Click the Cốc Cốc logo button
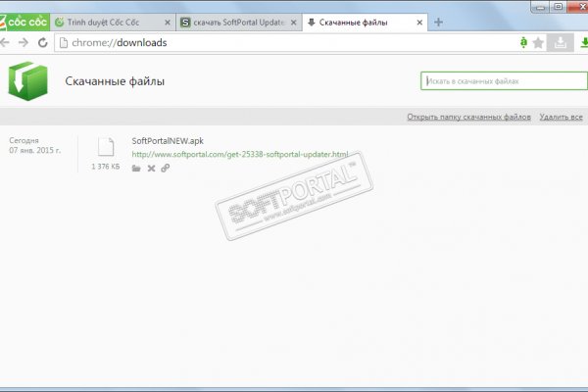This screenshot has height=392, width=588. tap(24, 21)
